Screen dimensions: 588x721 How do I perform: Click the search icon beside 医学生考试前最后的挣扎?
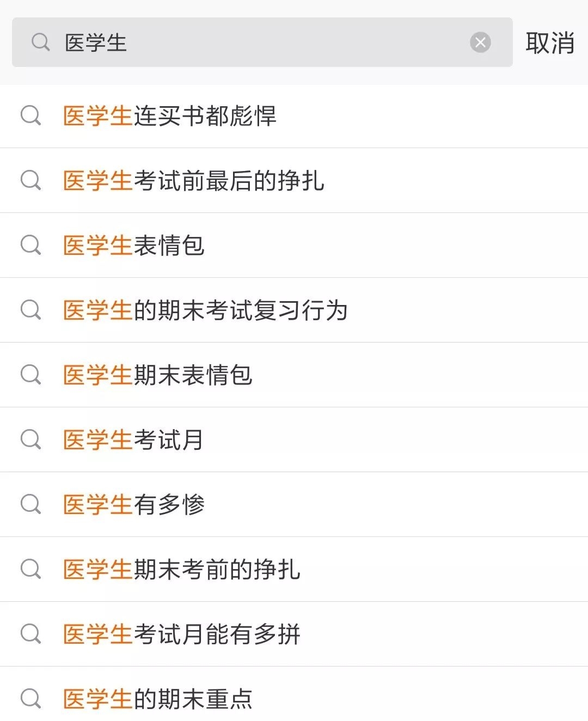[30, 180]
